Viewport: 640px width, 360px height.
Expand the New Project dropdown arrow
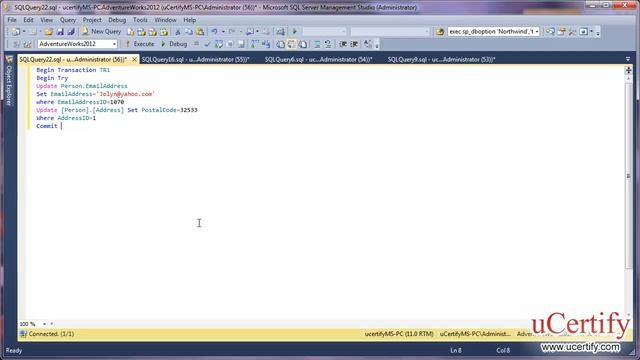(x=24, y=31)
